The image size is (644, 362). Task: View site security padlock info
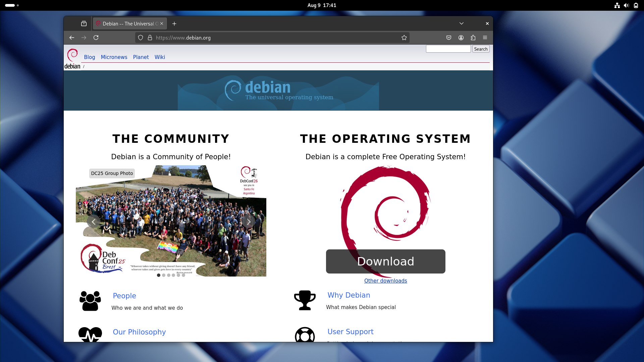(150, 38)
